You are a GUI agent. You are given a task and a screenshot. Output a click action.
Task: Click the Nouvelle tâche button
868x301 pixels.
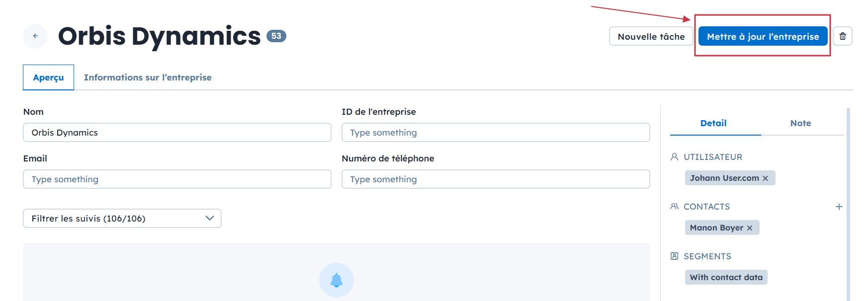[651, 36]
